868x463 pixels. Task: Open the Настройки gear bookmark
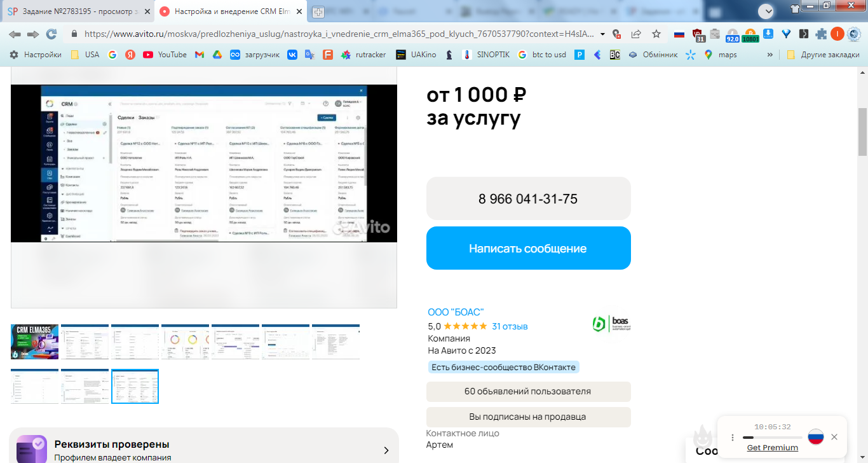pyautogui.click(x=35, y=55)
